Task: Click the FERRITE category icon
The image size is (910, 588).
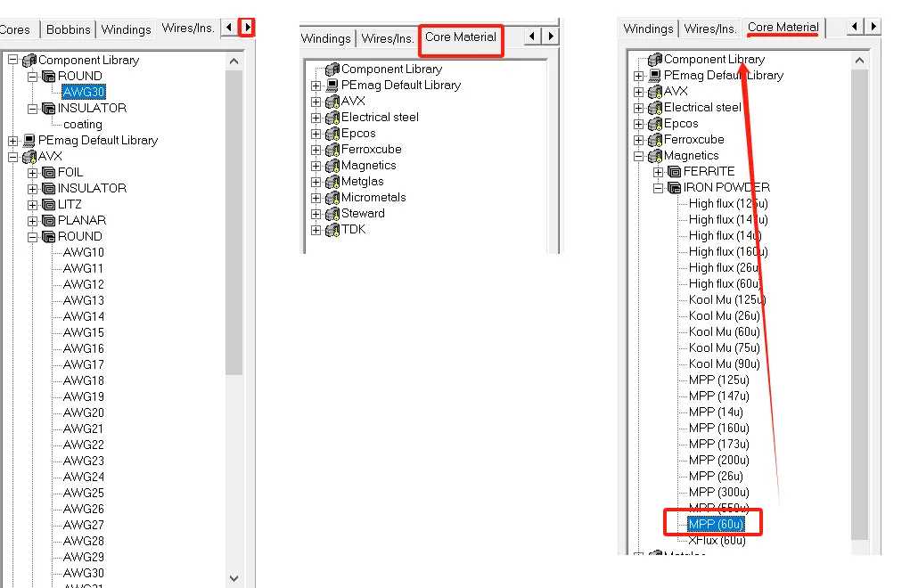Action: point(675,172)
